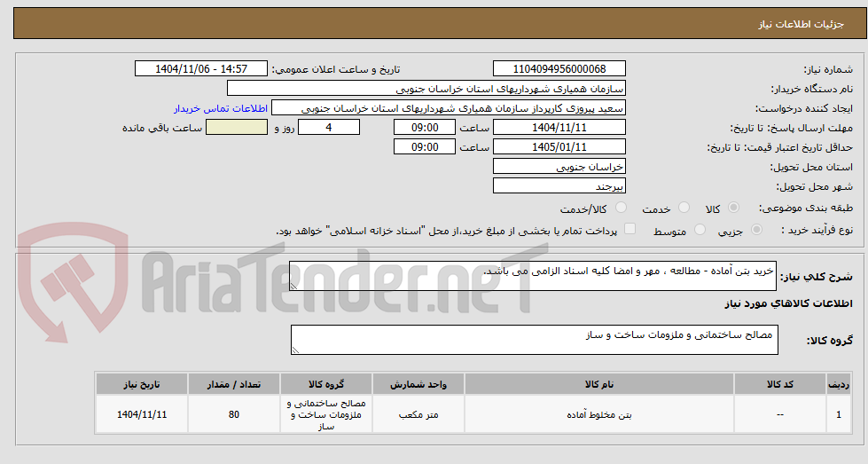Click the نام کالا column header

599,384
